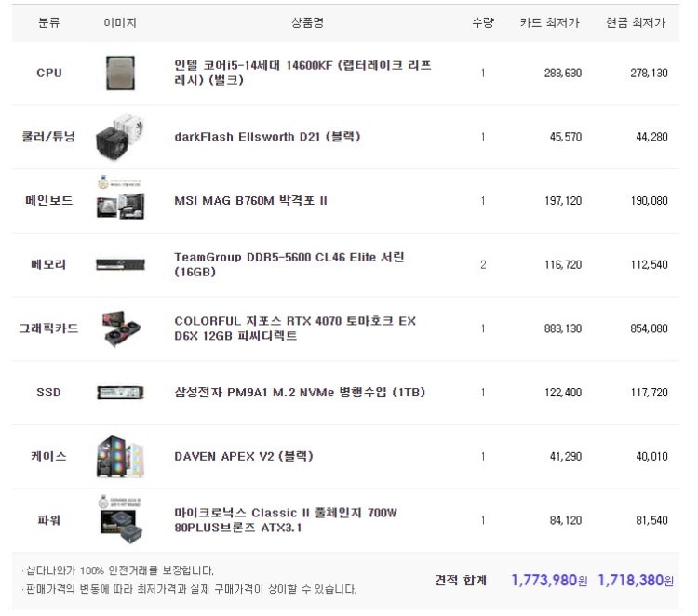This screenshot has height=616, width=698.
Task: Click the card total price 1,773,980원
Action: [549, 580]
